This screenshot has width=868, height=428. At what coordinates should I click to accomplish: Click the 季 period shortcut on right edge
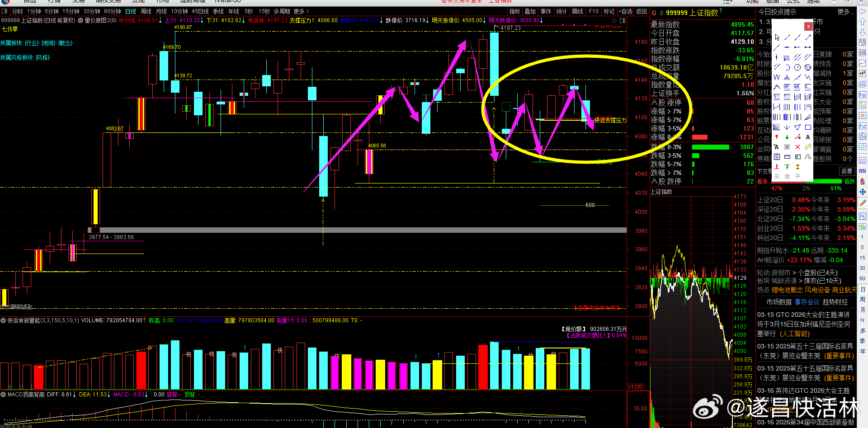863,341
